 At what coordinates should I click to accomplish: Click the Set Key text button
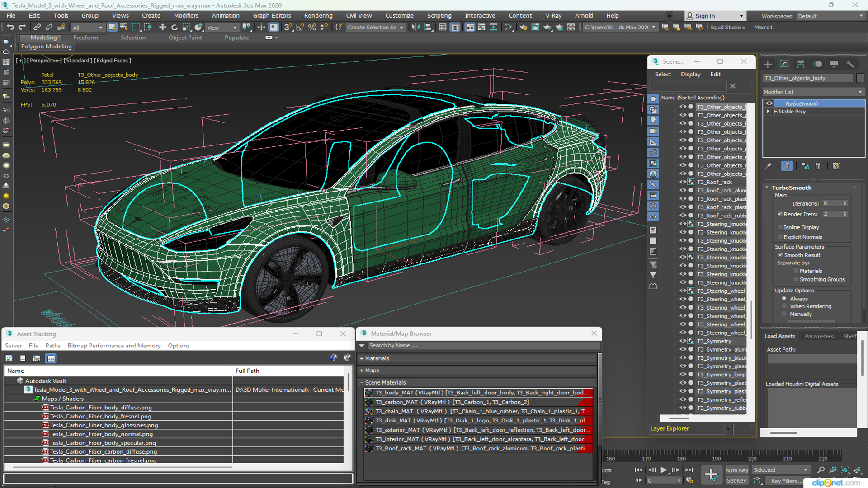736,481
